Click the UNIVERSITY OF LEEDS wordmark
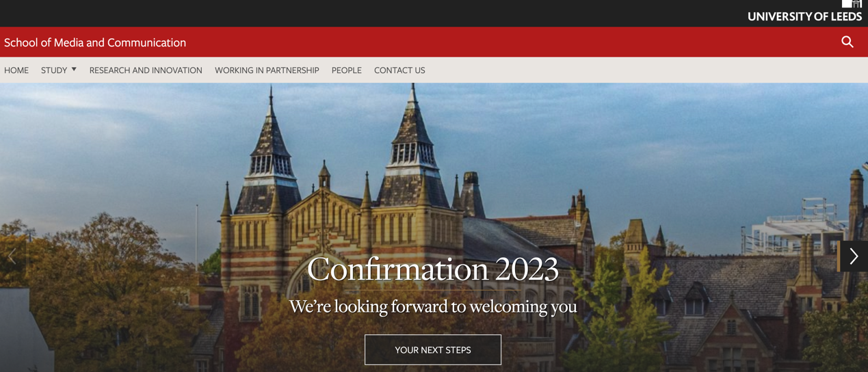The image size is (868, 372). click(x=804, y=16)
